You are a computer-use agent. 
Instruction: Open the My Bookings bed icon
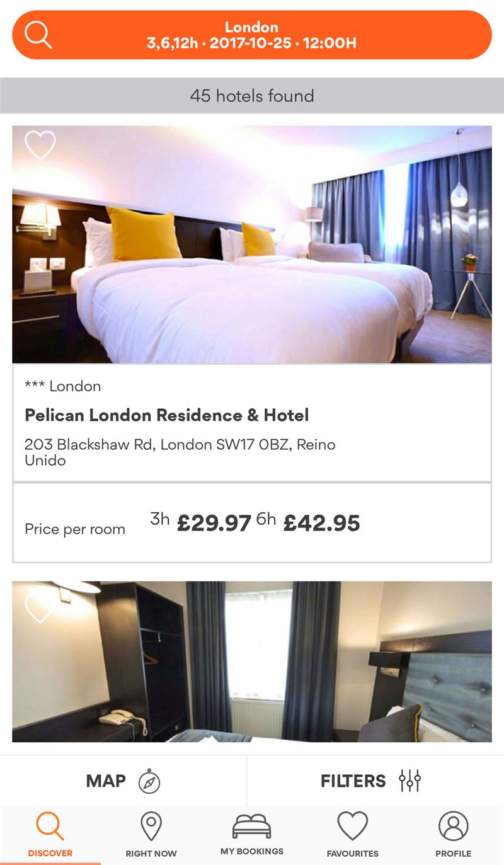pos(251,827)
